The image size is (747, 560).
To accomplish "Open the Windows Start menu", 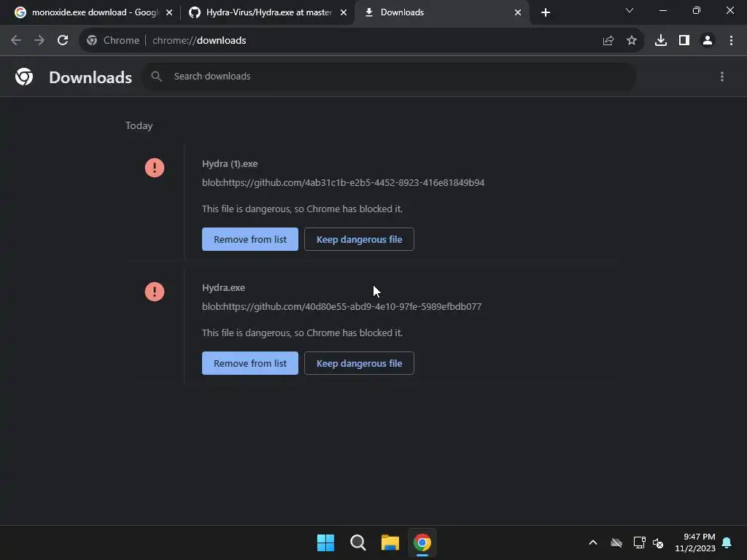I will [x=325, y=542].
